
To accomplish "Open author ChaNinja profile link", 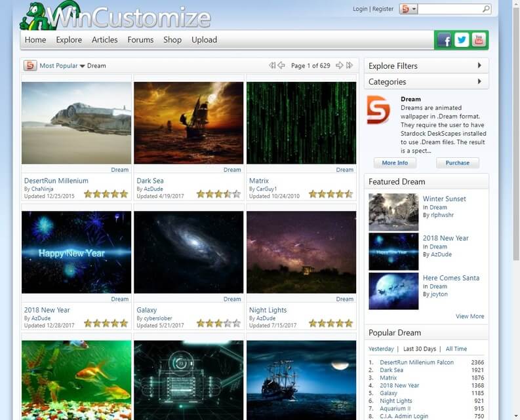I will point(42,189).
